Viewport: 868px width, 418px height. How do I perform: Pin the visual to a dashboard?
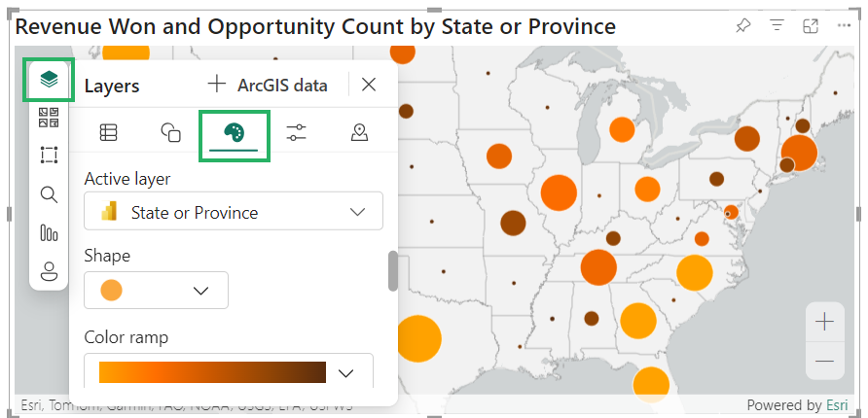[x=742, y=26]
